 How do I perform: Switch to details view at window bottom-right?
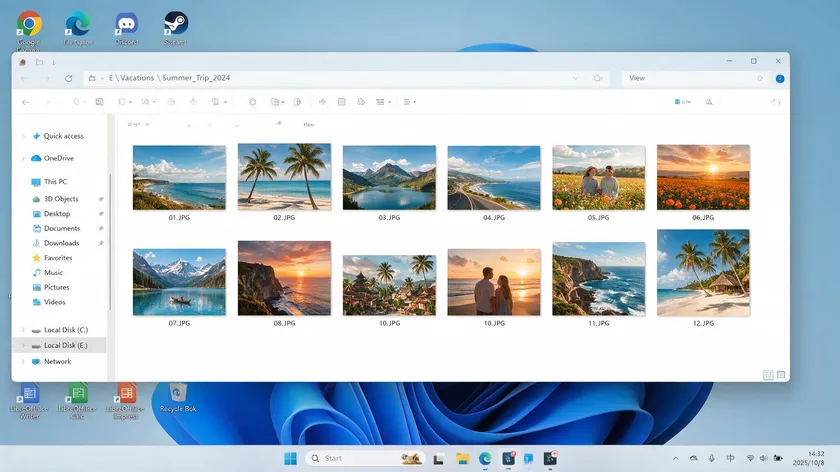768,375
